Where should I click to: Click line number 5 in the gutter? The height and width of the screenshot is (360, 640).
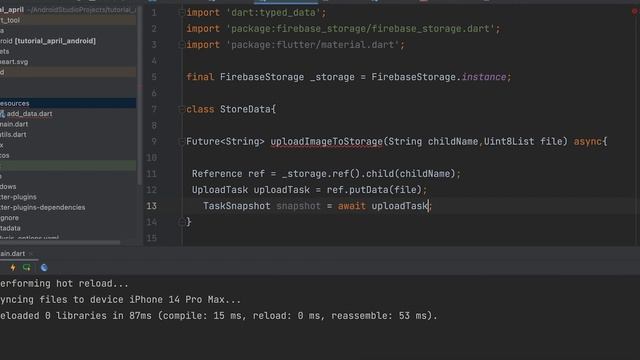tap(154, 77)
